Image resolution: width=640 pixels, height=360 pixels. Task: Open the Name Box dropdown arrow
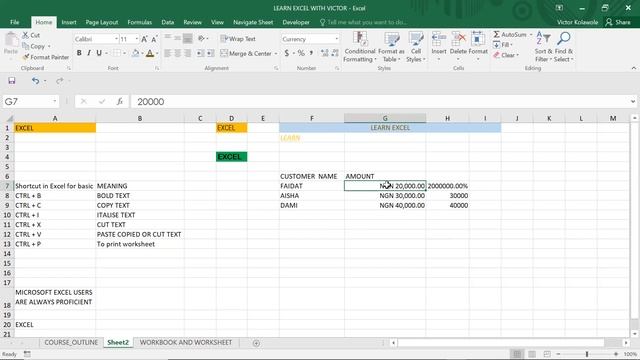pyautogui.click(x=55, y=102)
